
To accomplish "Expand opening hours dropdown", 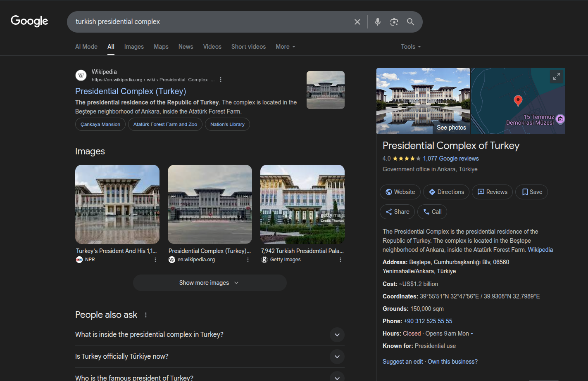I will coord(450,334).
